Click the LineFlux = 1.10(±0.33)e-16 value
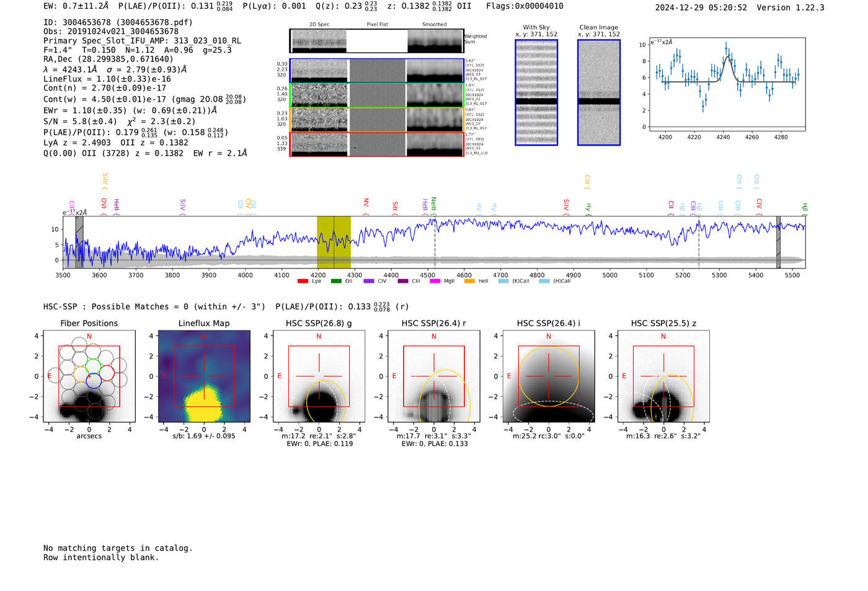Screen dimensions: 868x591 pos(107,79)
